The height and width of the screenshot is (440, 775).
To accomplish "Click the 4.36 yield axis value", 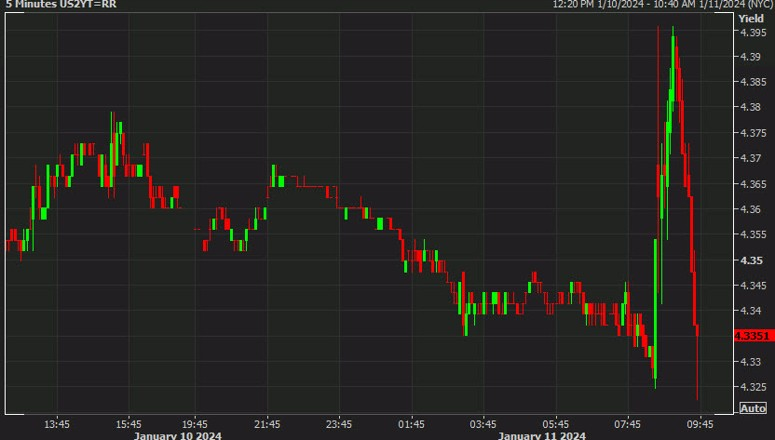I will 750,209.
